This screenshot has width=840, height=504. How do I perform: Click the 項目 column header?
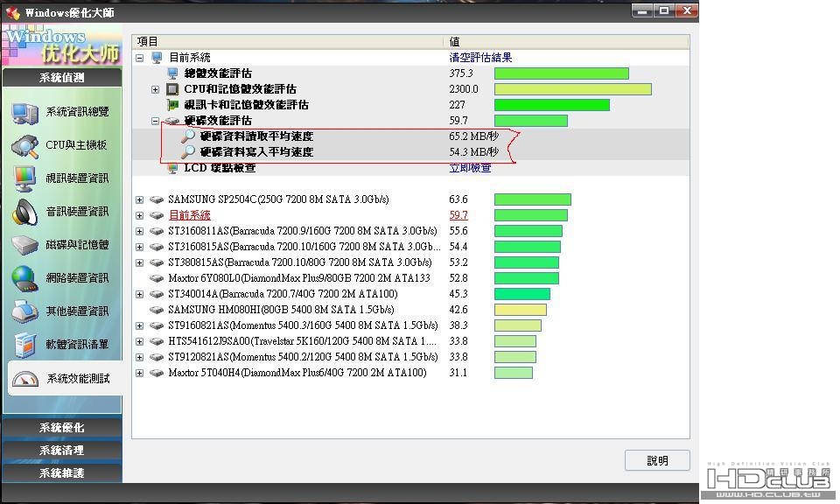coord(288,42)
